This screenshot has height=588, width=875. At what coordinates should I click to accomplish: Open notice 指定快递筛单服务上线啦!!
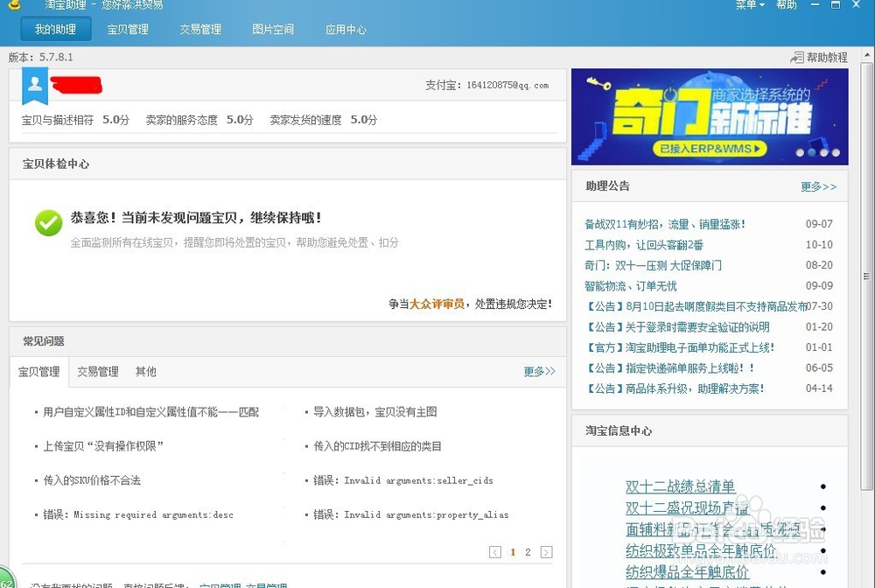[x=669, y=368]
